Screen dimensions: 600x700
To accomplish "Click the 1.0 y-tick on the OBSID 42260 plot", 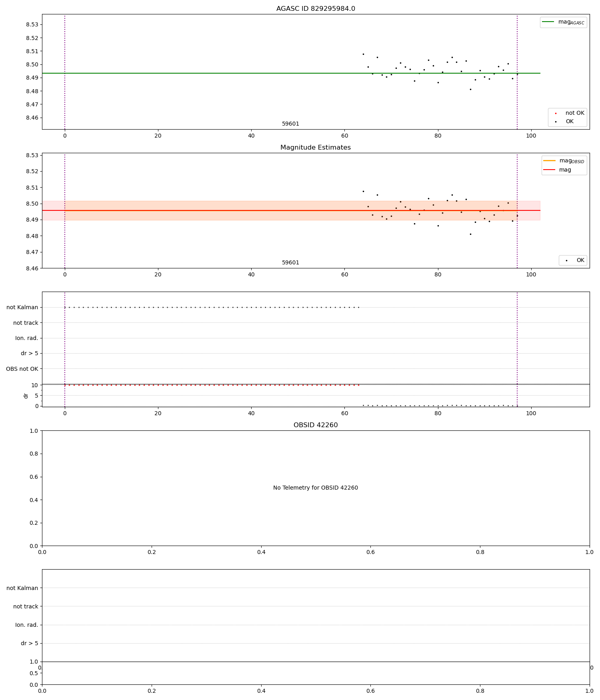I will pyautogui.click(x=34, y=431).
